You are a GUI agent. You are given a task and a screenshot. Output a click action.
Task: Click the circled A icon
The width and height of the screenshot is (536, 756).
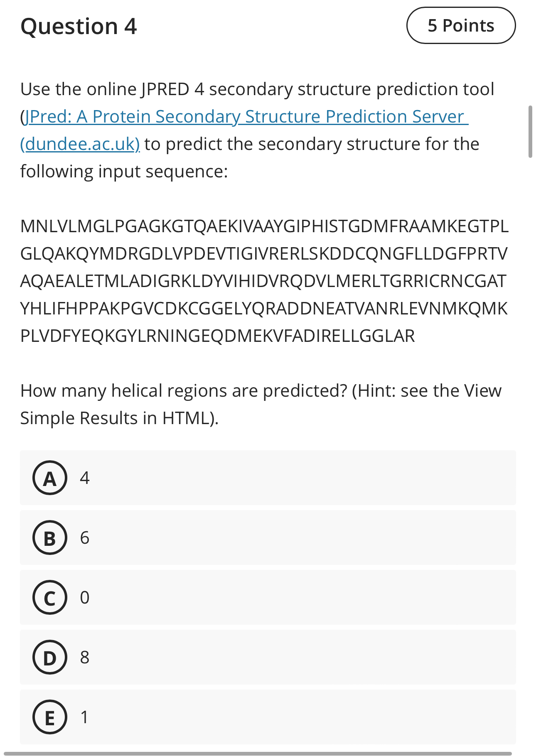pos(49,478)
